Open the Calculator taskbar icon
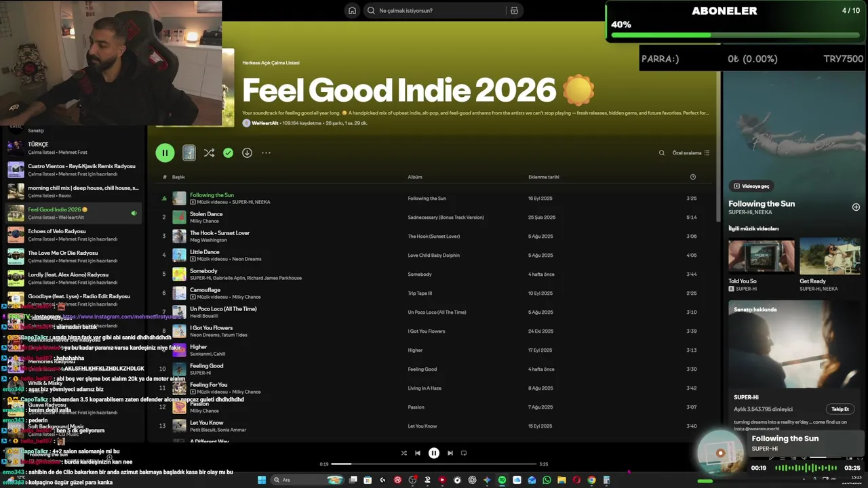868x488 pixels. click(606, 480)
